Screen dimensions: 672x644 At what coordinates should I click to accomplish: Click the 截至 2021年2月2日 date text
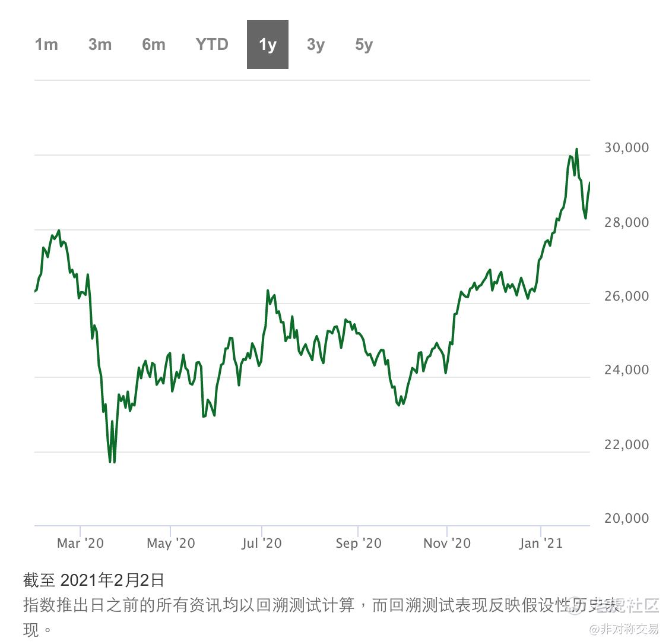point(93,580)
